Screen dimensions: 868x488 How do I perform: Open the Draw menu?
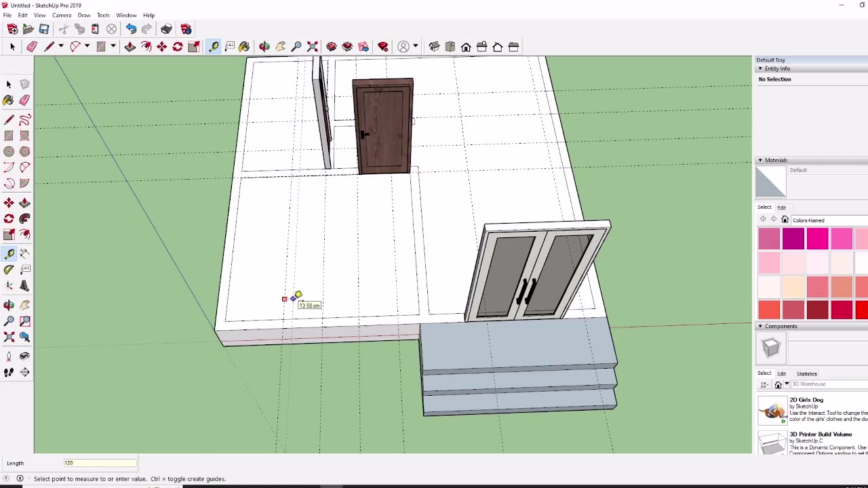pos(84,15)
